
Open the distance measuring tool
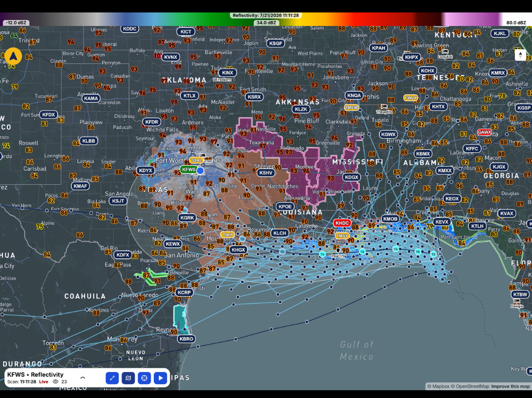pyautogui.click(x=112, y=378)
